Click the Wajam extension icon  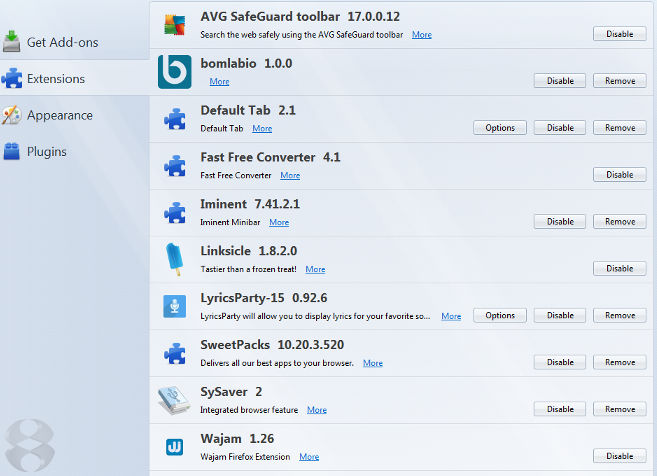tap(174, 447)
